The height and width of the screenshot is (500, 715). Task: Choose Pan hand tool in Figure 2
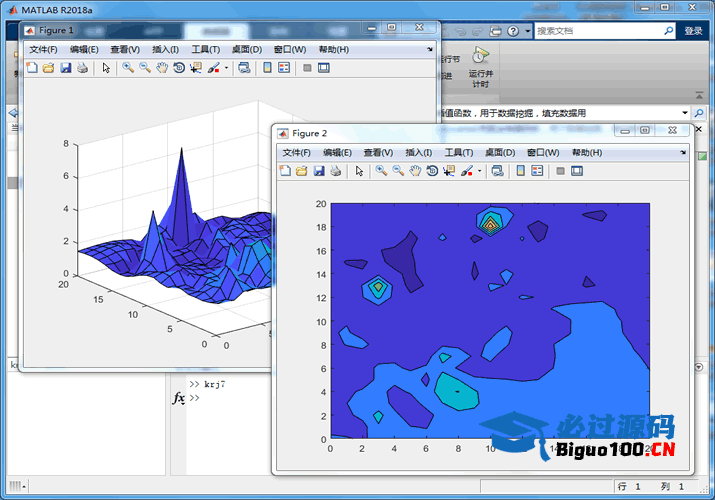coord(415,171)
